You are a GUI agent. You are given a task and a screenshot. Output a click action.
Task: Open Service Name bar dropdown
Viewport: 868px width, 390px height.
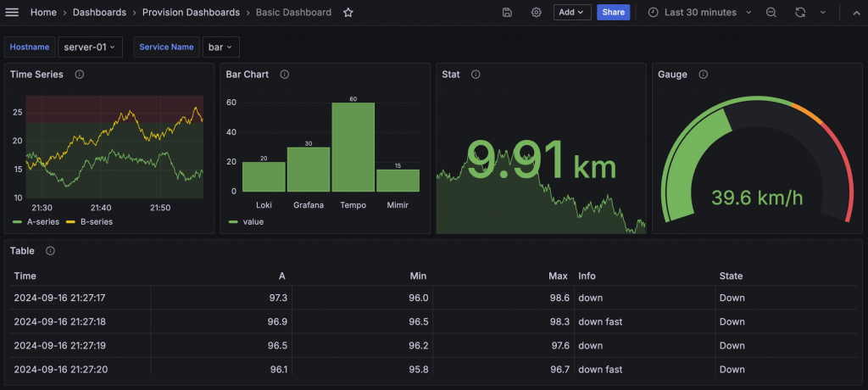pyautogui.click(x=221, y=47)
